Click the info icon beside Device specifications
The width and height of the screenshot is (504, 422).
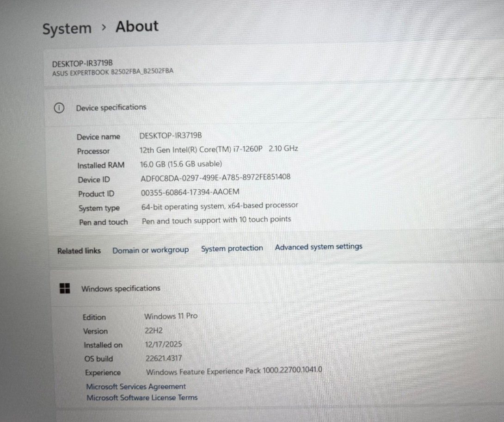pos(59,108)
